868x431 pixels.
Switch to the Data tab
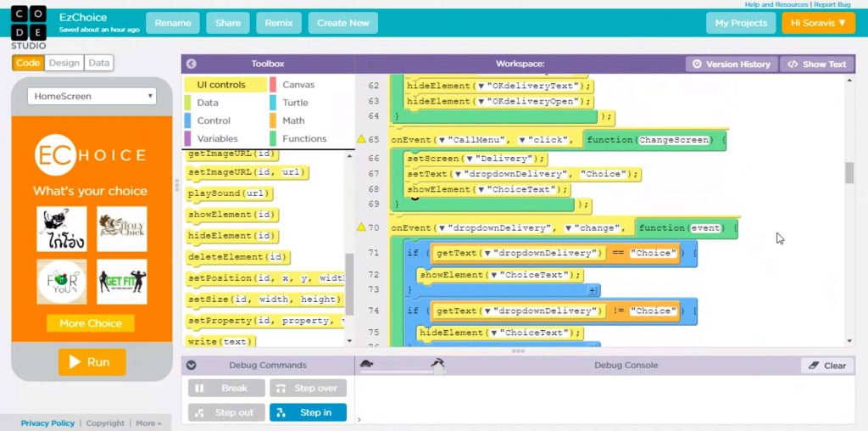[x=98, y=63]
